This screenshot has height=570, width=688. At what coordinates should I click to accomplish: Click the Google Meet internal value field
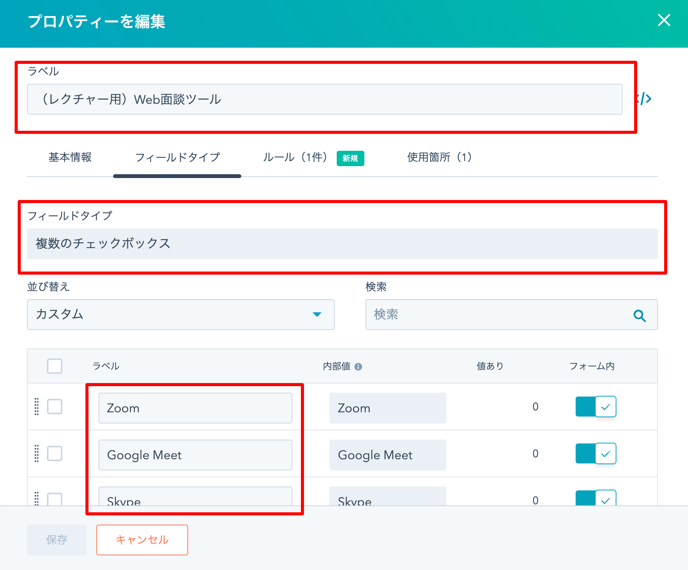point(388,455)
